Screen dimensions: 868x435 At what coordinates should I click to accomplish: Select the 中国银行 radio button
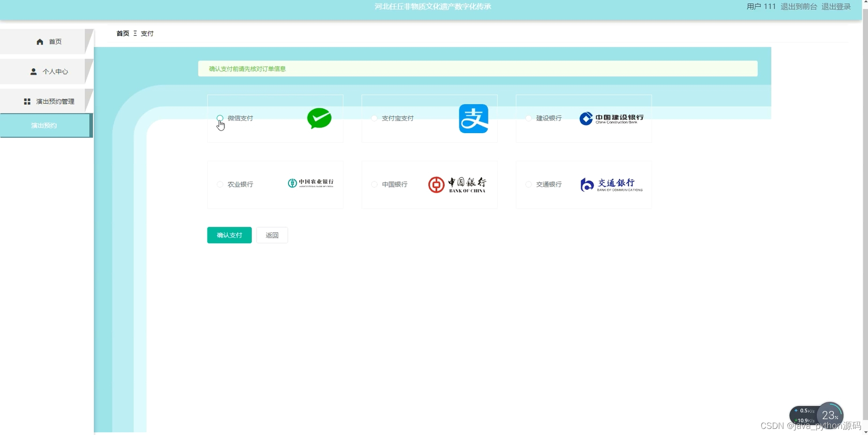click(x=374, y=184)
